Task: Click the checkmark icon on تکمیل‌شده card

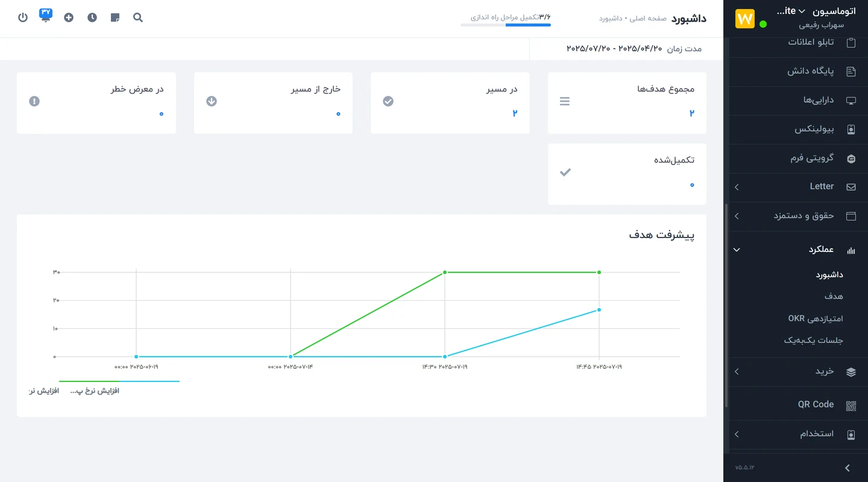Action: coord(565,172)
